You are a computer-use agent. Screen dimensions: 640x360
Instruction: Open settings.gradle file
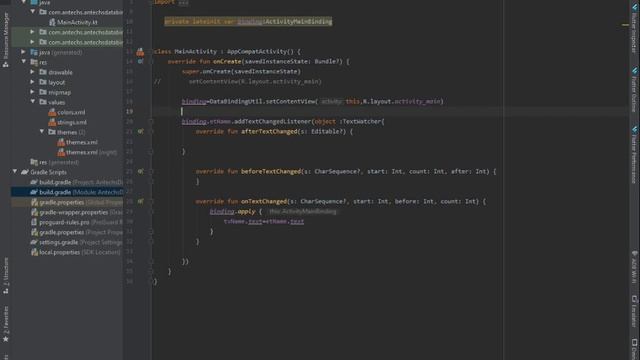click(x=80, y=242)
